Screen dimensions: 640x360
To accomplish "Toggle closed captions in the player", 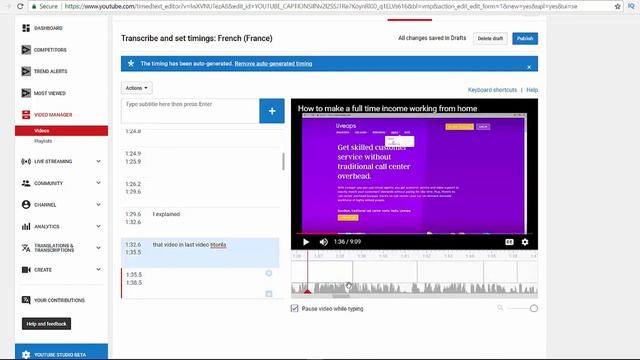I will (509, 242).
